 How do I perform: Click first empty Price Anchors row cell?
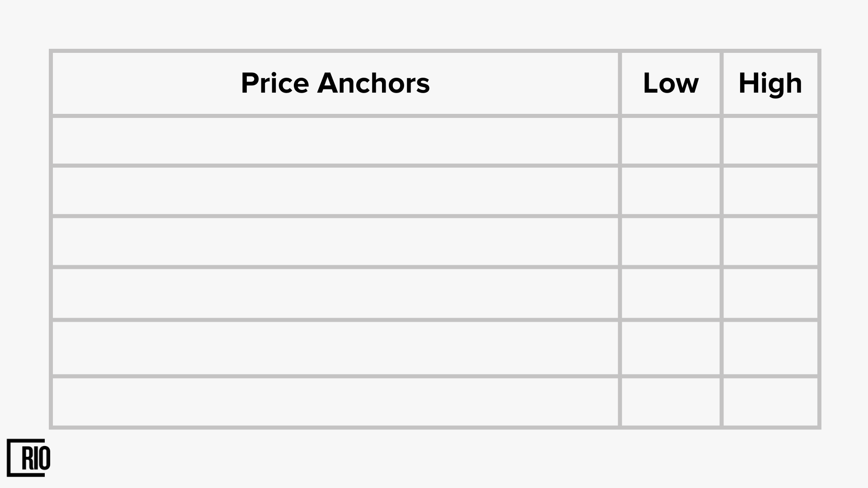point(335,141)
